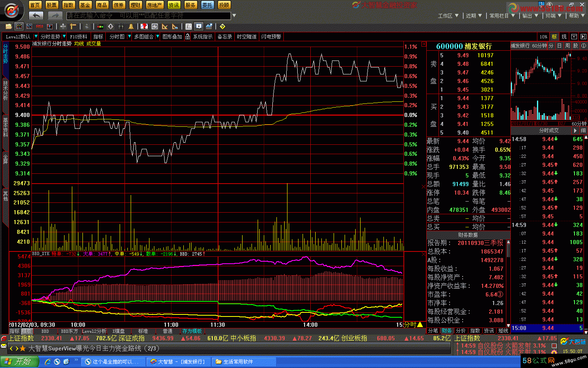Switch mini chart to 周 period
Screen dimensions: 588x368
[568, 46]
